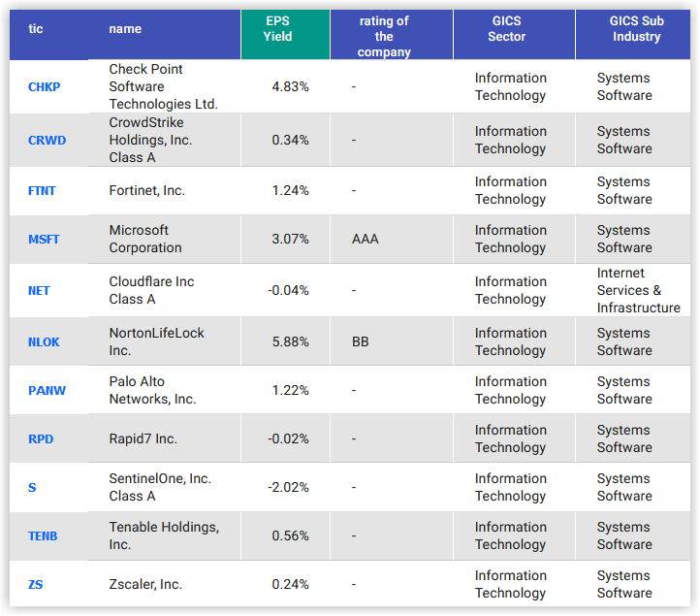Click Systems Software in the PANW row
This screenshot has width=700, height=616.
(x=624, y=391)
